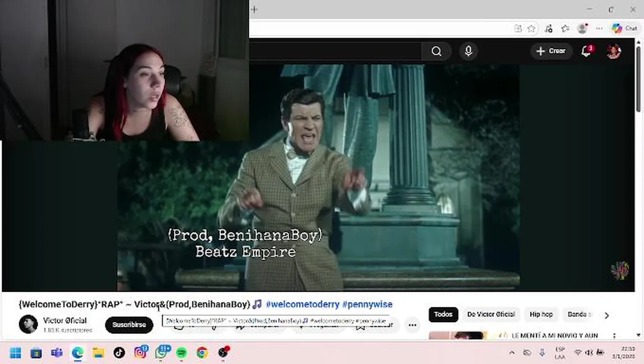Click the Suscribirse button

coord(129,325)
